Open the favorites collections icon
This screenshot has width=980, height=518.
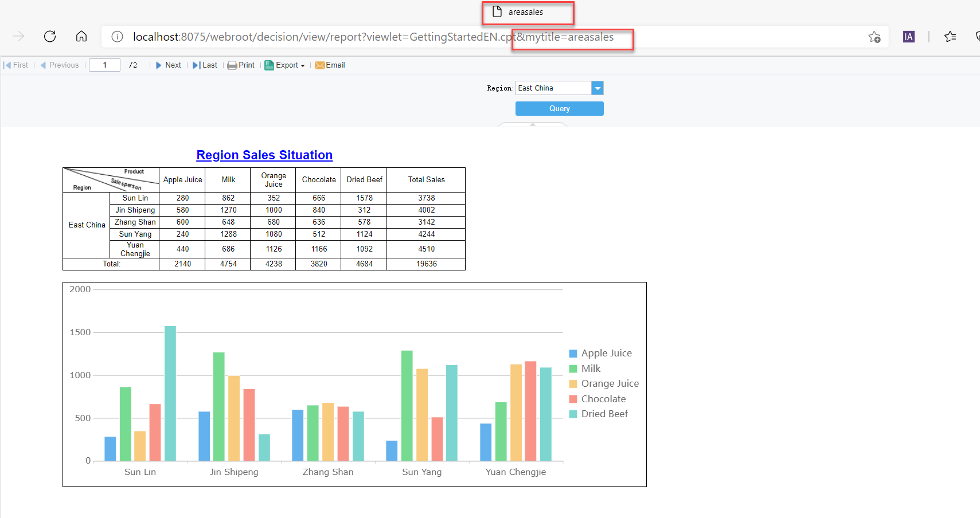pos(950,36)
